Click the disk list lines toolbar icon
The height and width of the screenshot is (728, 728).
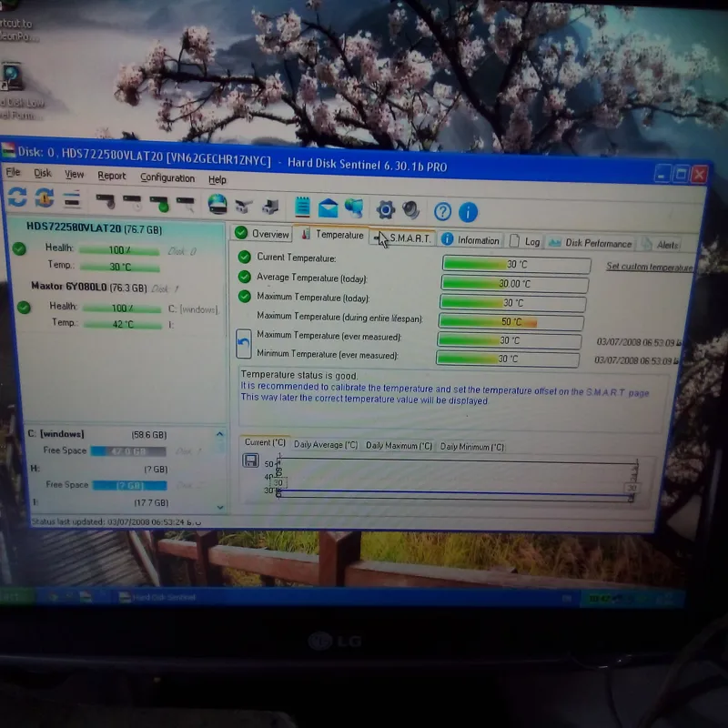pyautogui.click(x=72, y=199)
